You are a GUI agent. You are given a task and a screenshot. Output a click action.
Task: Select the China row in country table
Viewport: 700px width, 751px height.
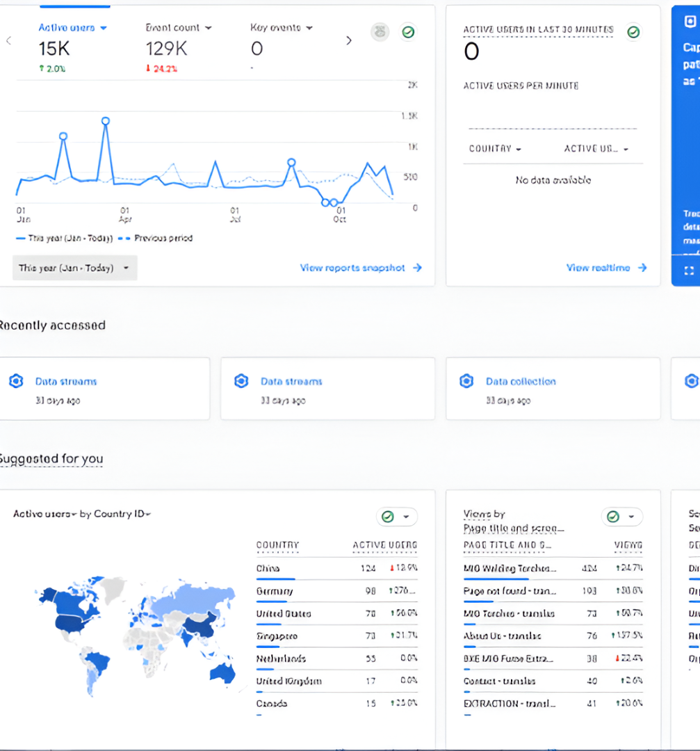[x=336, y=568]
